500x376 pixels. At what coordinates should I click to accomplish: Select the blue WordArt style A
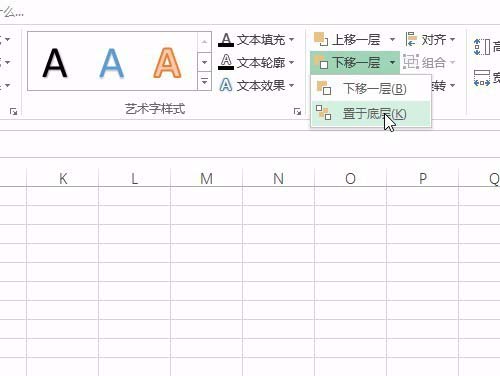pos(112,62)
